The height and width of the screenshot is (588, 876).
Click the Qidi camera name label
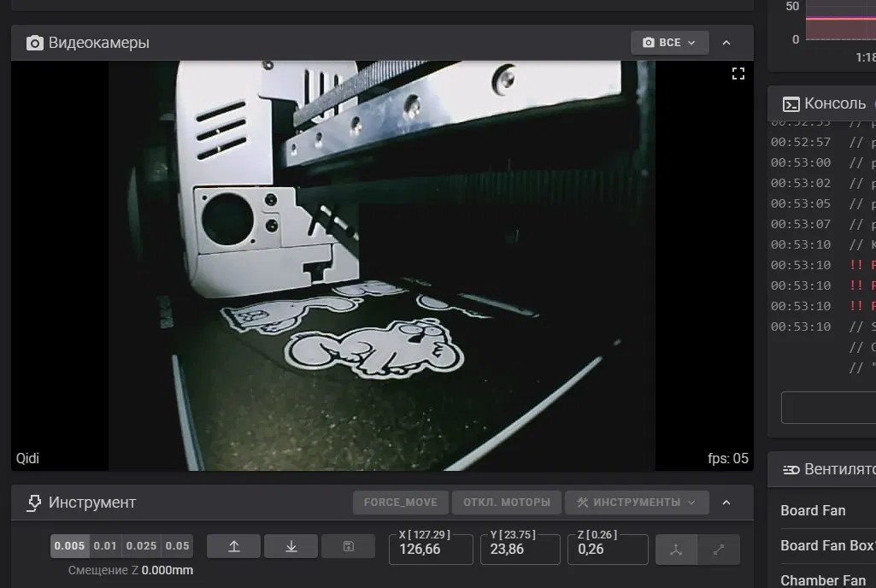[x=27, y=458]
